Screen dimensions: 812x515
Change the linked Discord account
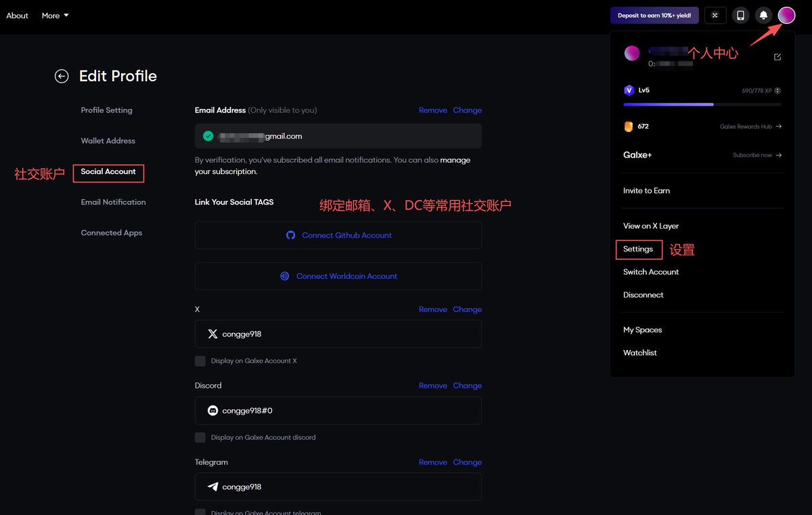(x=468, y=386)
